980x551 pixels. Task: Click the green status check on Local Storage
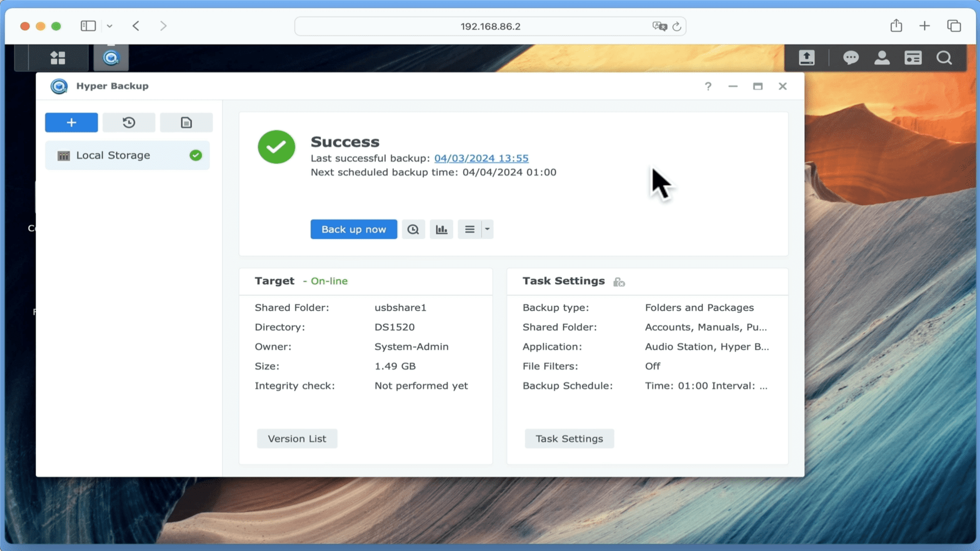click(196, 155)
